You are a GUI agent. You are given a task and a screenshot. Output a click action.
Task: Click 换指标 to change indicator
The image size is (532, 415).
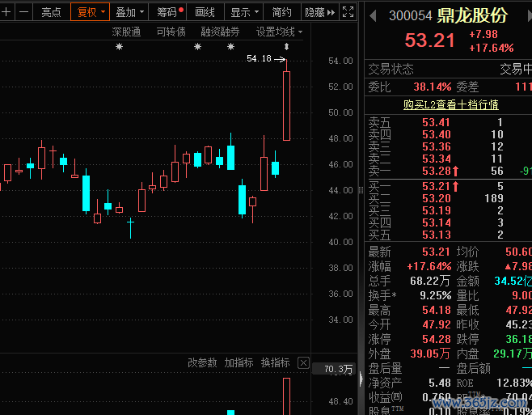[x=276, y=362]
